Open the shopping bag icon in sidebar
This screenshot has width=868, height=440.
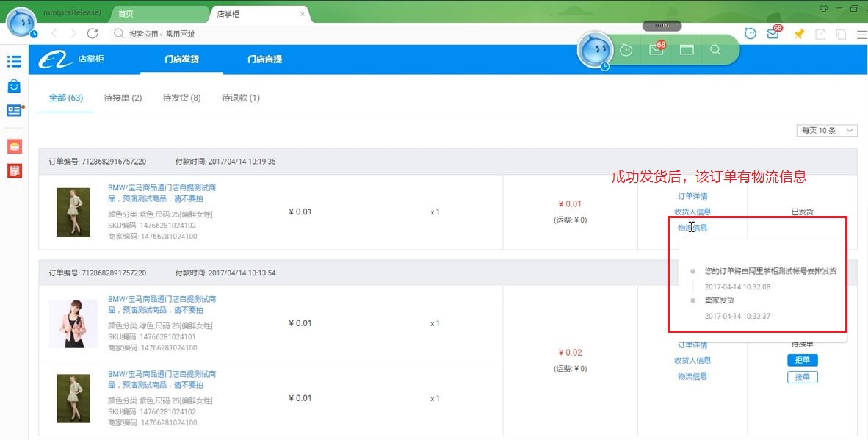point(14,86)
